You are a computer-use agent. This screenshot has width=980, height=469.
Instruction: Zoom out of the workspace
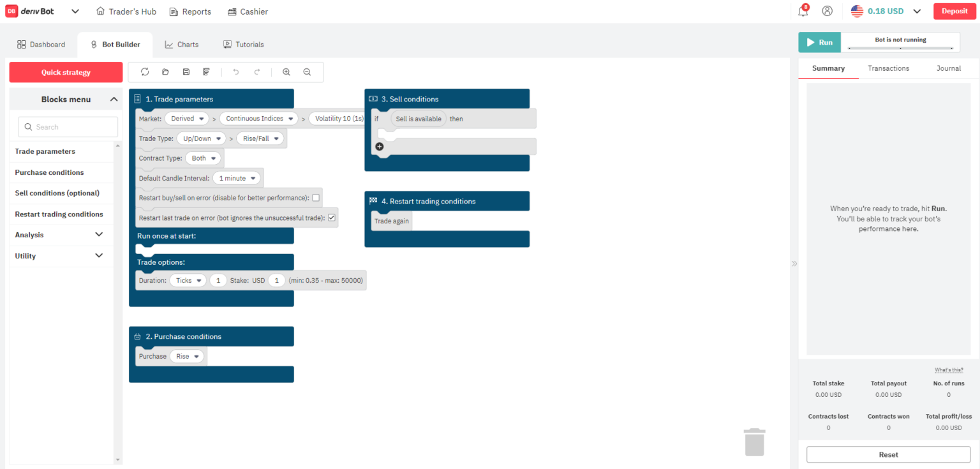pyautogui.click(x=307, y=72)
